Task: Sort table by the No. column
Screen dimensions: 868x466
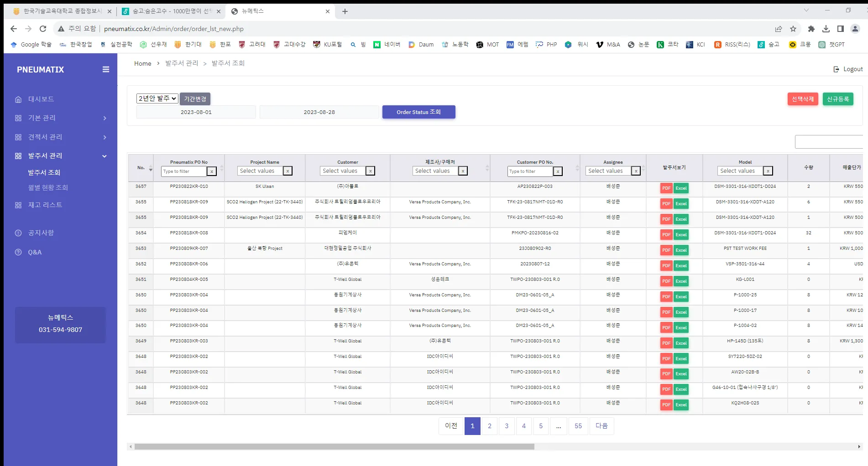Action: pyautogui.click(x=141, y=168)
